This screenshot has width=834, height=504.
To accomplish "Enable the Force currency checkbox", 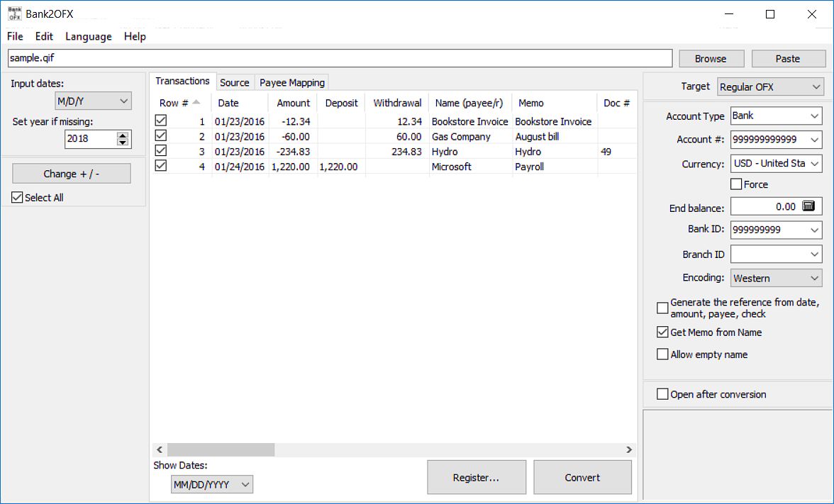I will (x=736, y=184).
